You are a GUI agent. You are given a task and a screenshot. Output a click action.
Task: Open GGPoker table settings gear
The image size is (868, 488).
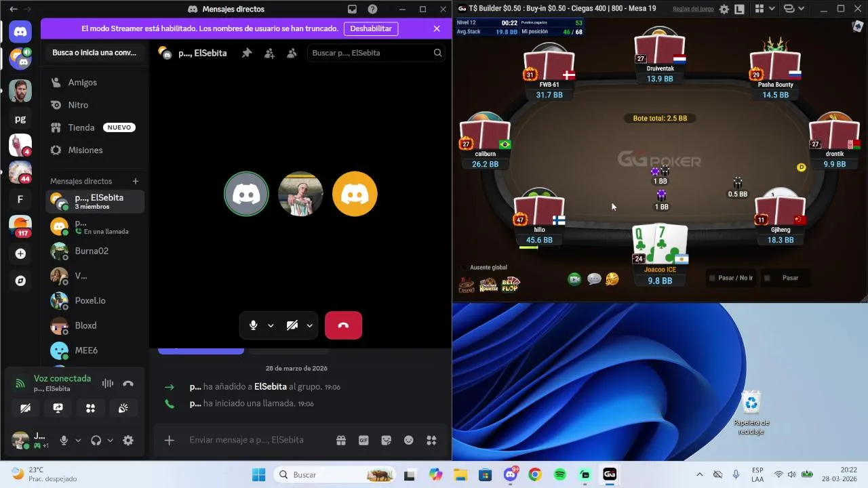pyautogui.click(x=724, y=9)
